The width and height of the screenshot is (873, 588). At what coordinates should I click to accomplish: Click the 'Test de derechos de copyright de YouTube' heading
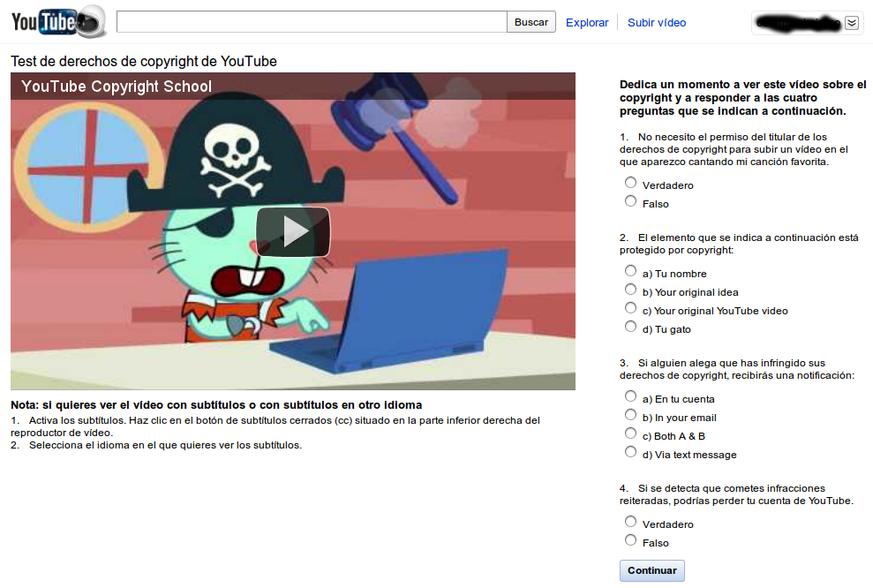point(144,61)
